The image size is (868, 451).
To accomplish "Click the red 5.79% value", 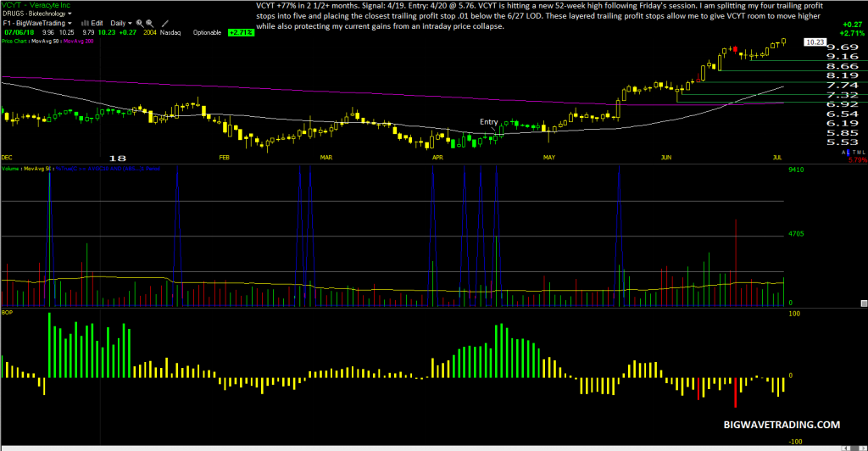I will point(858,160).
